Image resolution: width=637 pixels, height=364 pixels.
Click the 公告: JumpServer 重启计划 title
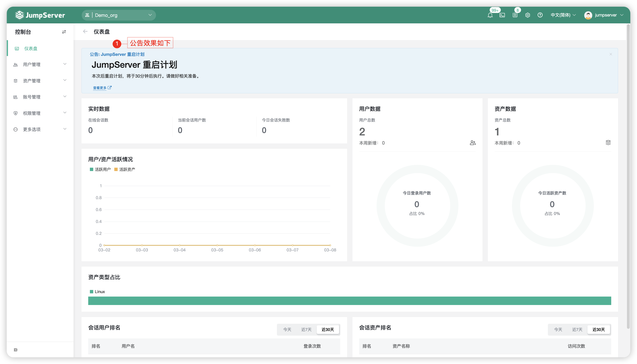pos(117,54)
